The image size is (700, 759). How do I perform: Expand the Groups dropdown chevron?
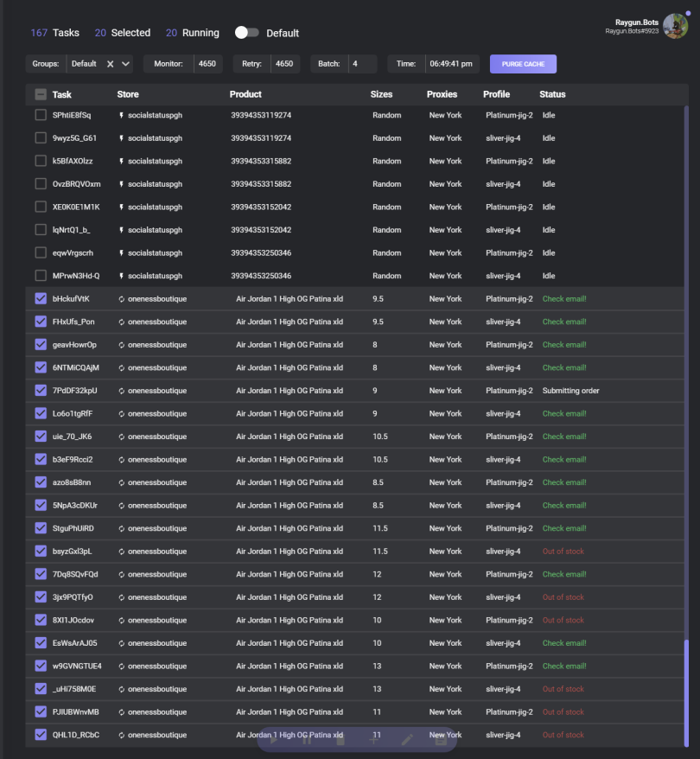pos(125,64)
